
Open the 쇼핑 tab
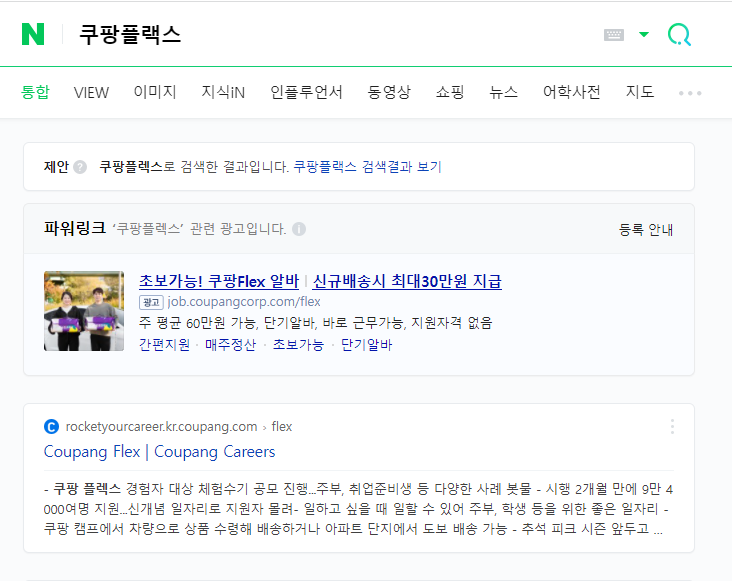pyautogui.click(x=450, y=92)
